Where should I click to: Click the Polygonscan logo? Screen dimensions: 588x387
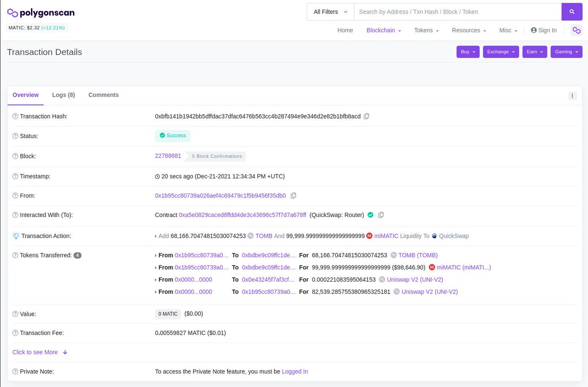point(40,13)
